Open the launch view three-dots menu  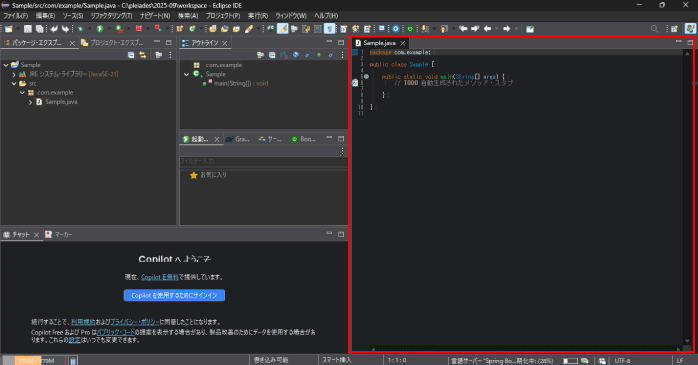(x=342, y=151)
